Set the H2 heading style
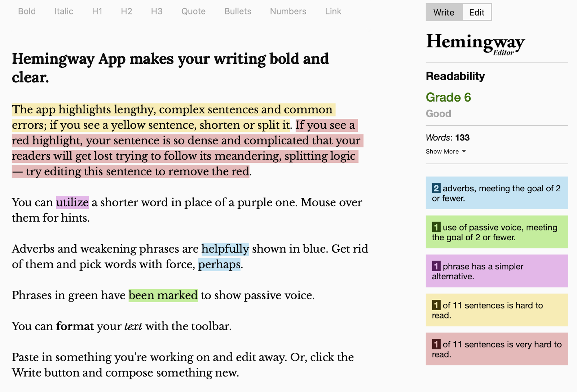577x392 pixels. coord(127,12)
